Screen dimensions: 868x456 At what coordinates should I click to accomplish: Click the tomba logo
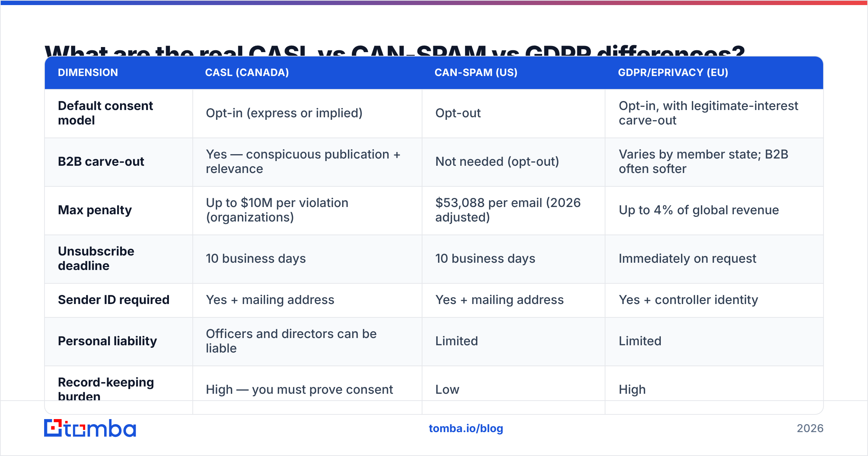click(x=90, y=428)
